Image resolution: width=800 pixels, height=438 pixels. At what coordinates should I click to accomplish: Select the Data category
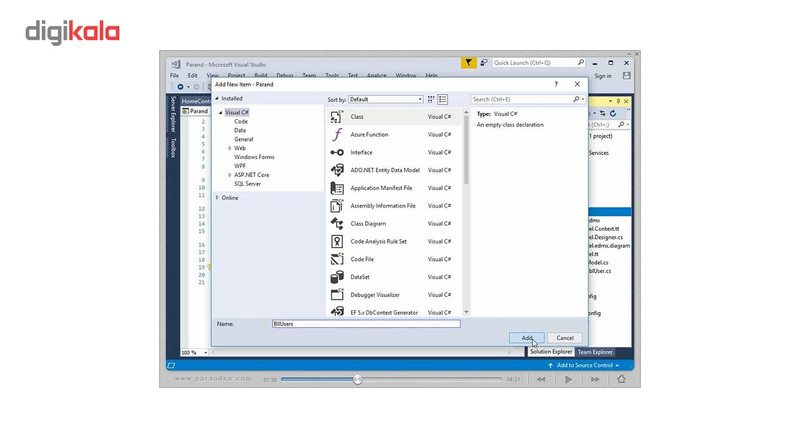[240, 130]
